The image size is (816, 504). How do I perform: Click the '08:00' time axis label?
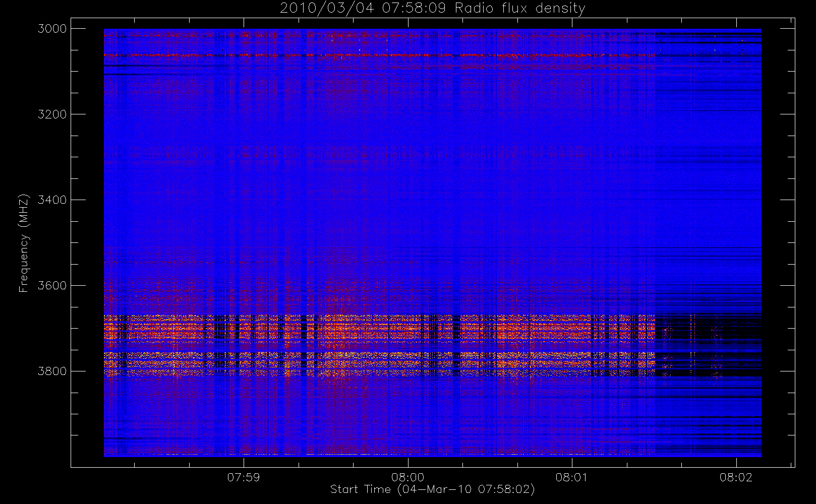pos(407,477)
